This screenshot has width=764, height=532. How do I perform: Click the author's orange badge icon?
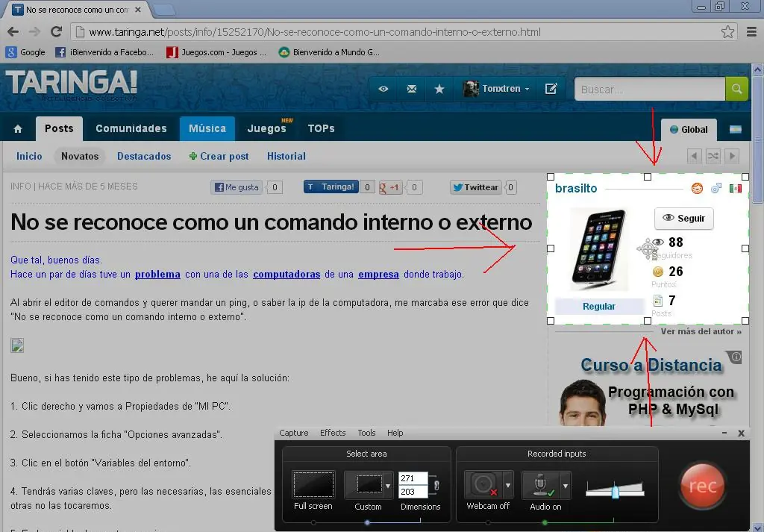pos(698,188)
